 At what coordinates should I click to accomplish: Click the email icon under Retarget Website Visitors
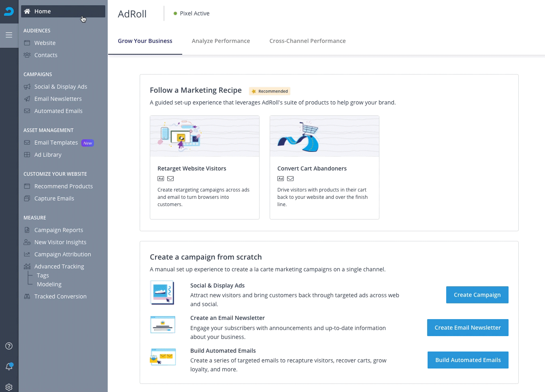170,179
